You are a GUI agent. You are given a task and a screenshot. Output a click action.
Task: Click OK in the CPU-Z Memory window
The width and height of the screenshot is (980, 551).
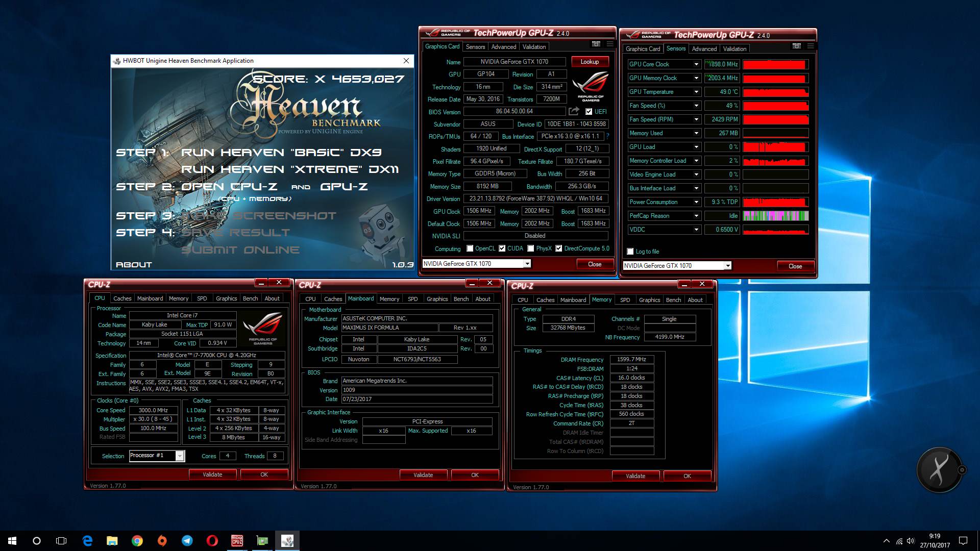(687, 476)
